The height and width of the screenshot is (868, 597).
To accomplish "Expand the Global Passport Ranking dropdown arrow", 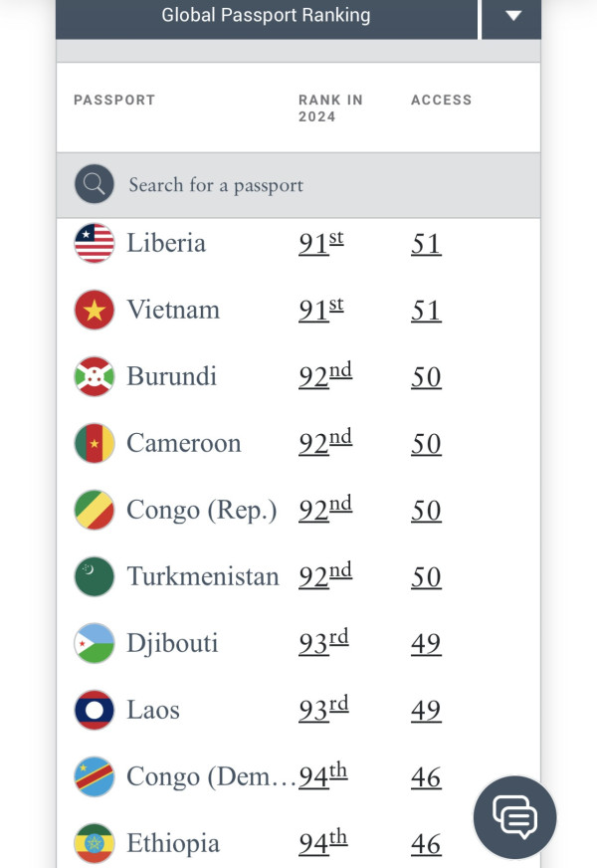I will pos(512,16).
